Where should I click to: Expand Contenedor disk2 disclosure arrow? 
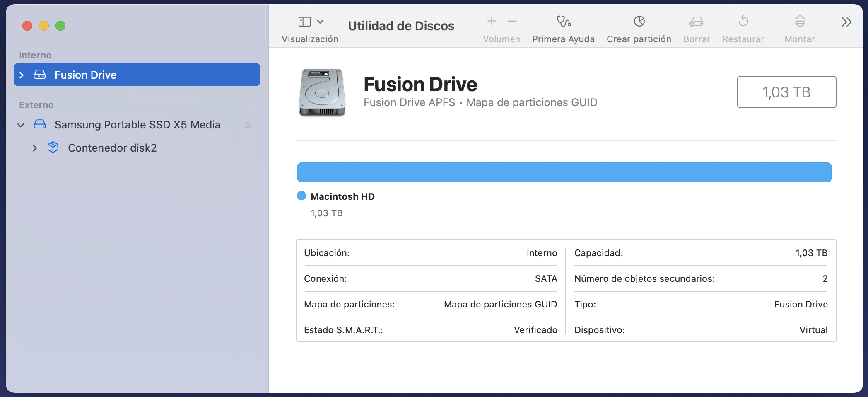pos(35,148)
